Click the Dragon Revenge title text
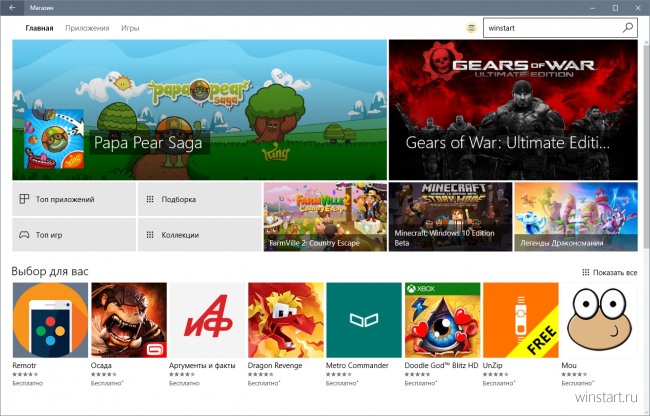 275,365
